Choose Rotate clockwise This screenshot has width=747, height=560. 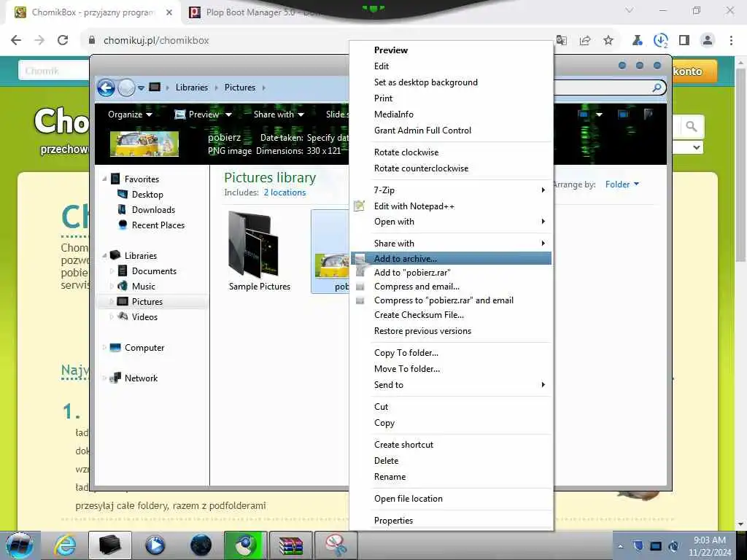click(451, 152)
